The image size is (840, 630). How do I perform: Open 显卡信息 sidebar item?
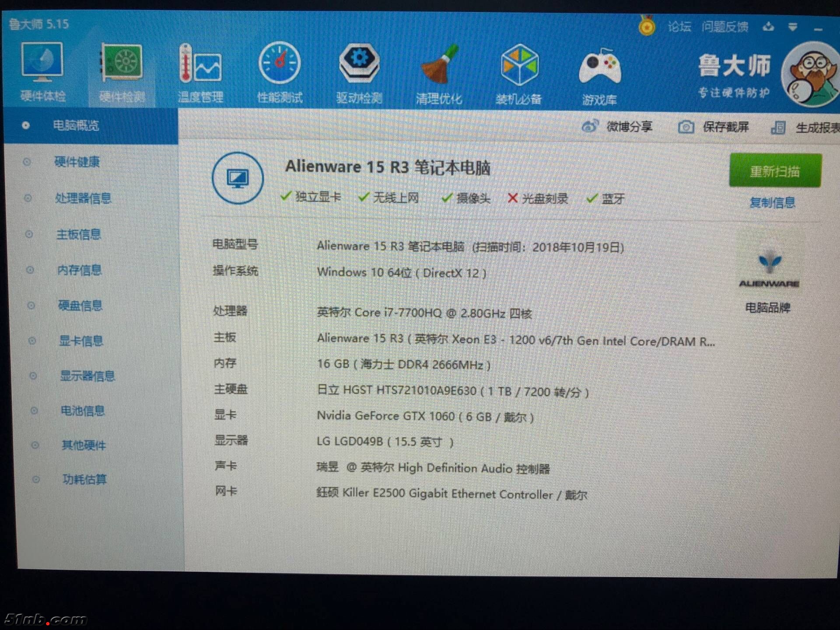coord(81,341)
